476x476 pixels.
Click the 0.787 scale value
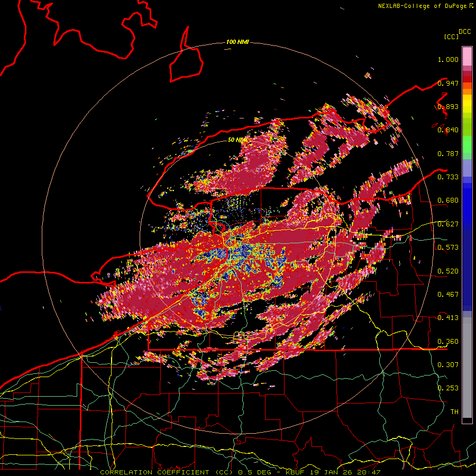point(448,153)
